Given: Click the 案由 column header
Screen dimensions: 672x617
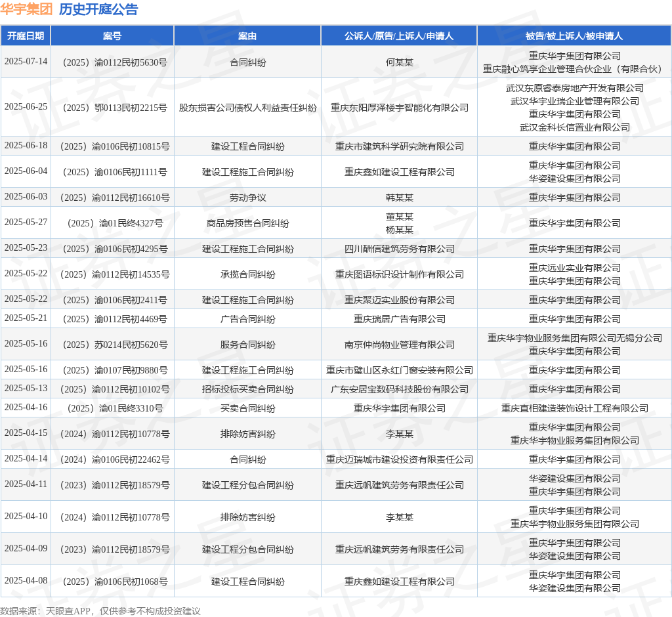Looking at the screenshot, I should click(247, 36).
